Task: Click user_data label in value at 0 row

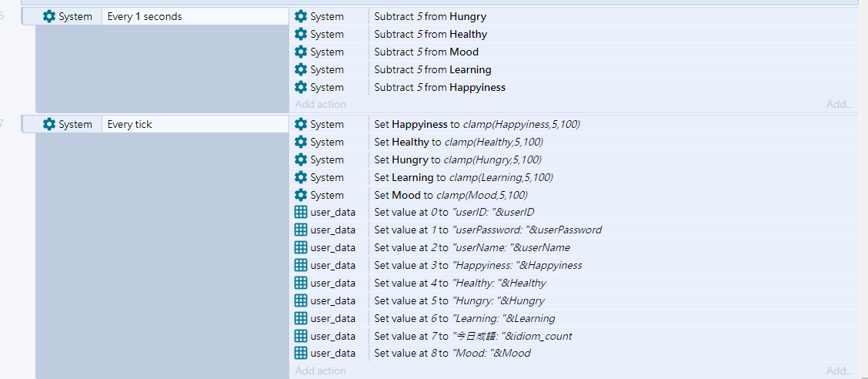Action: [332, 212]
